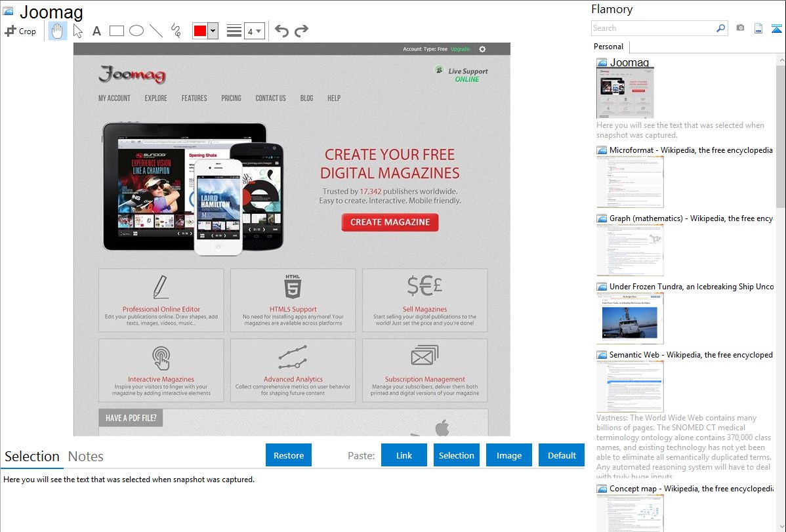Click the icon beside Under Frozen Tundra title
The width and height of the screenshot is (786, 532).
[602, 286]
